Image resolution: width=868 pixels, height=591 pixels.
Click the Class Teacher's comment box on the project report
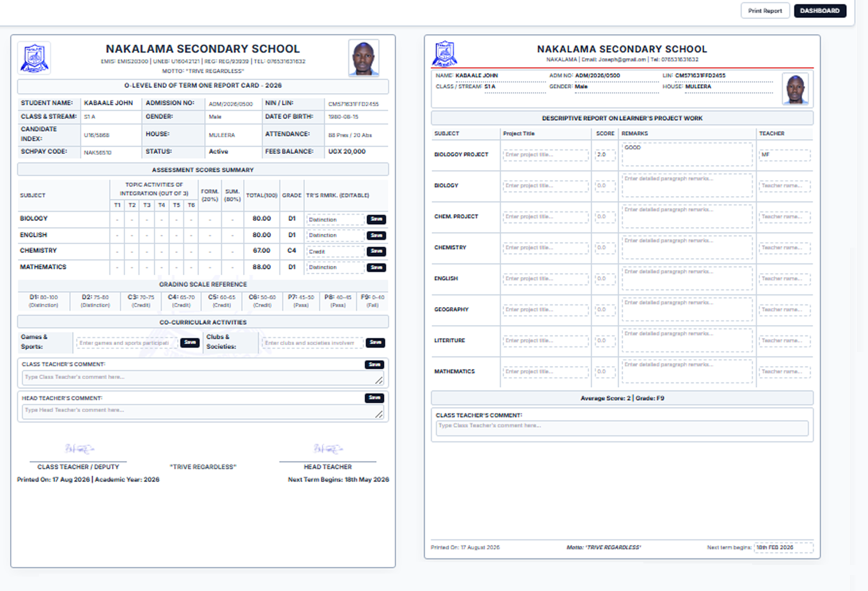622,428
